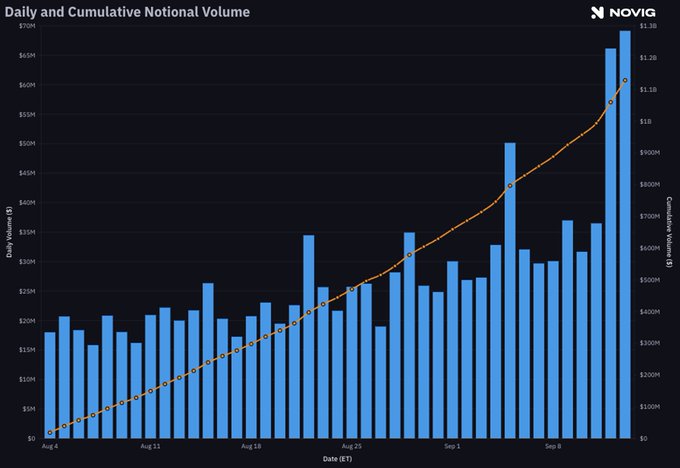Click the '$1.2B' right axis tick
This screenshot has width=680, height=468.
point(648,58)
